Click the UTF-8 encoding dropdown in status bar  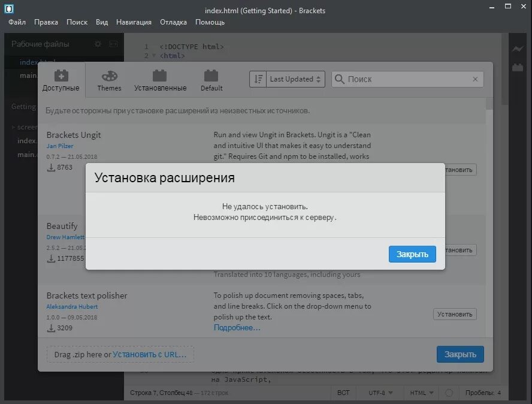[x=380, y=393]
